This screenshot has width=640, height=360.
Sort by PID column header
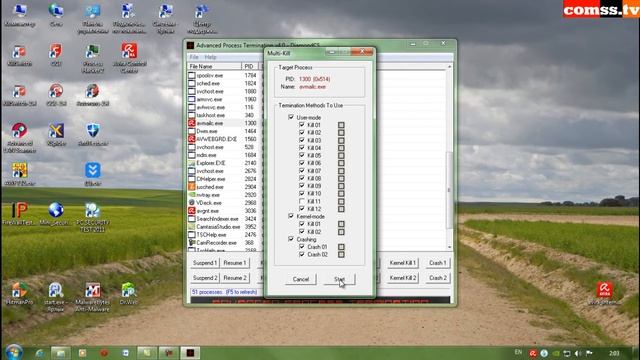tap(249, 66)
